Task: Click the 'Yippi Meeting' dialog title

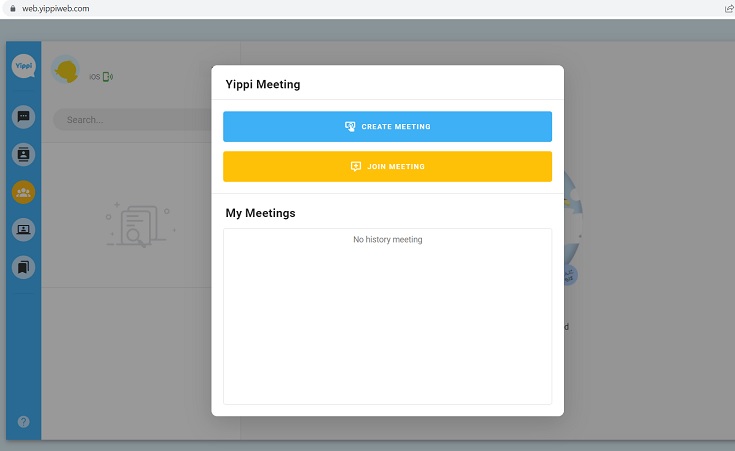Action: (x=262, y=84)
